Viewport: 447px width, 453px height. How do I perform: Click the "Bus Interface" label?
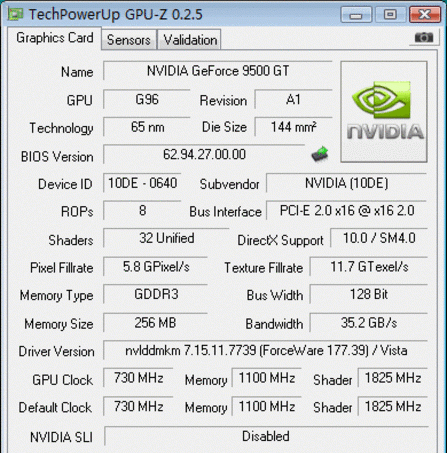coord(225,212)
